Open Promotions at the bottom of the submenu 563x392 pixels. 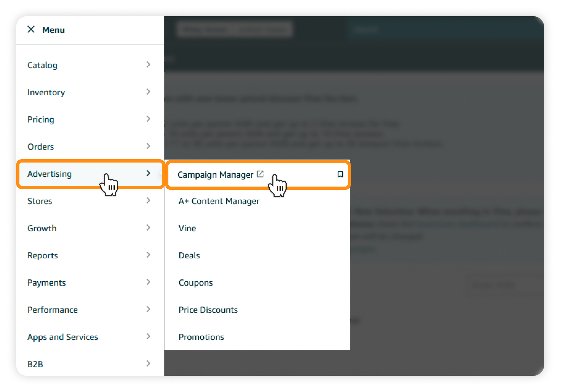pyautogui.click(x=201, y=337)
